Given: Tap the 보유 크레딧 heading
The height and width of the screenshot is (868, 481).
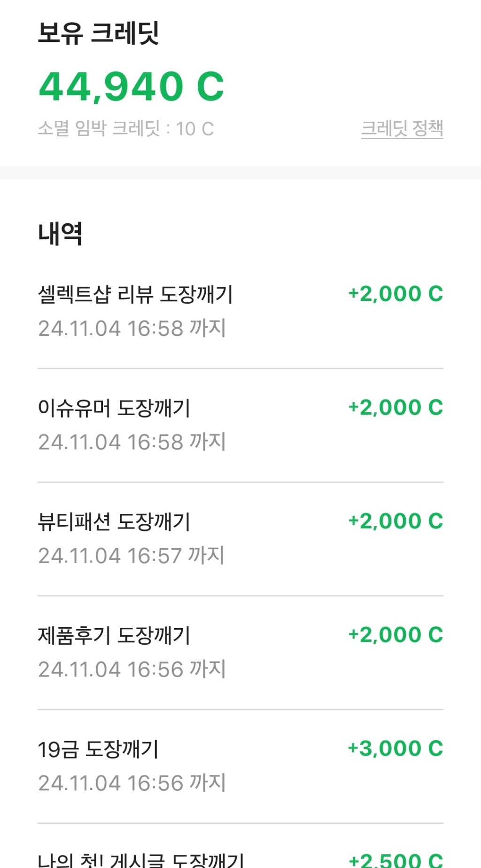Looking at the screenshot, I should [x=99, y=33].
